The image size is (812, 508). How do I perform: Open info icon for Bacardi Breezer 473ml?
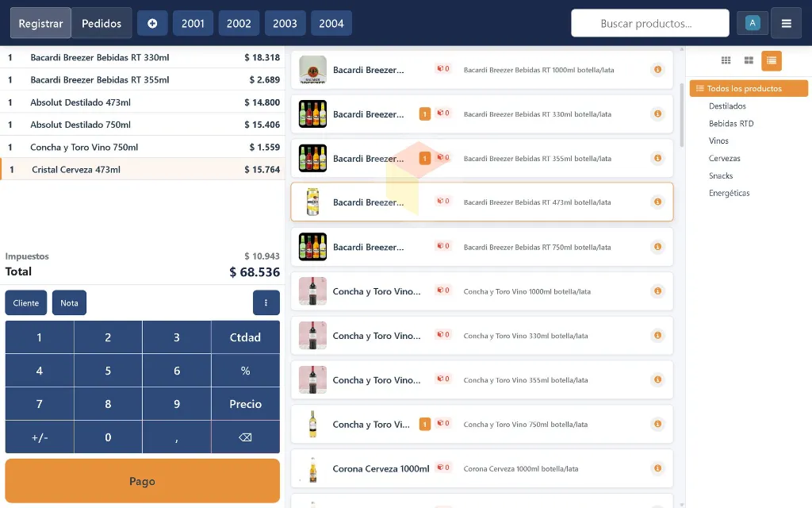657,202
